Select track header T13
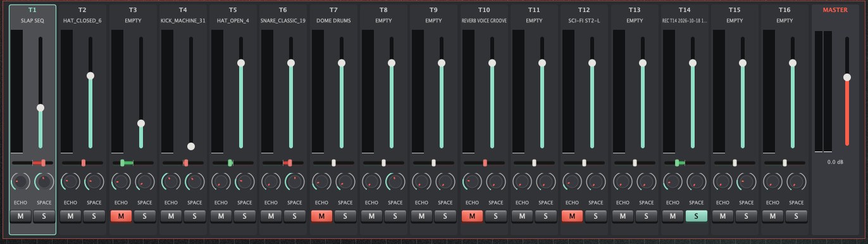The image size is (868, 244). pos(635,10)
